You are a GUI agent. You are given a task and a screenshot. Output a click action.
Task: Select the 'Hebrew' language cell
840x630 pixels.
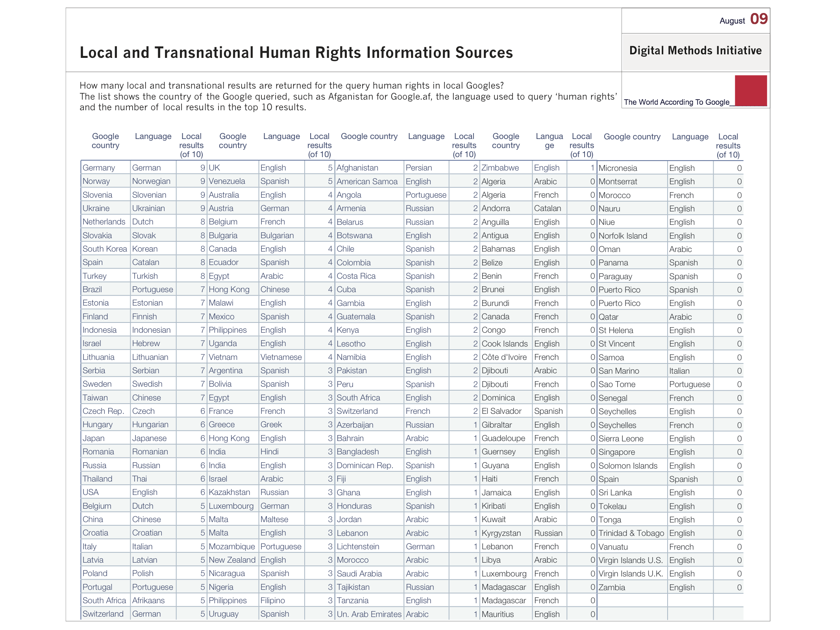(x=153, y=343)
